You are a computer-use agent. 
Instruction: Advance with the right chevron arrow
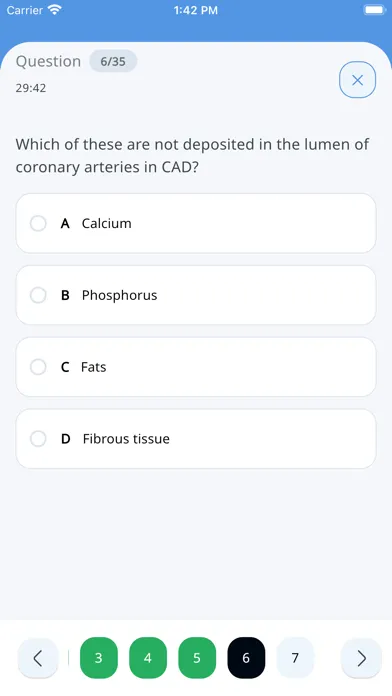[x=361, y=658]
